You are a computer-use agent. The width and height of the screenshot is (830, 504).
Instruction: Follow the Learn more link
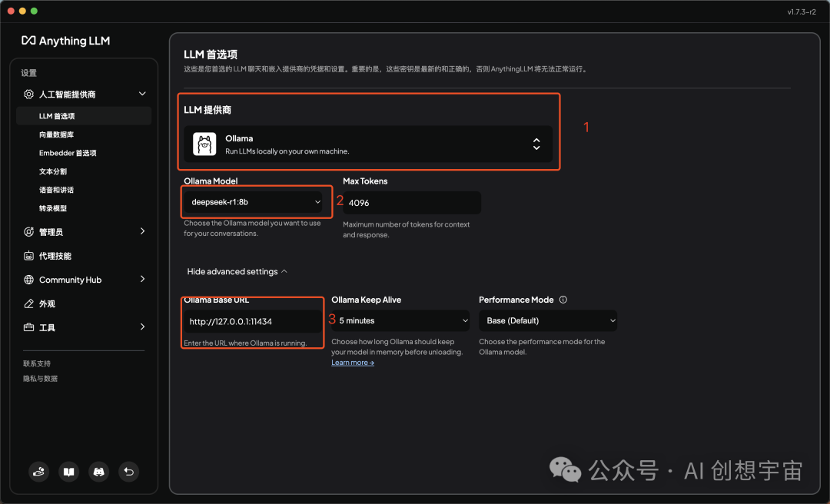coord(353,363)
